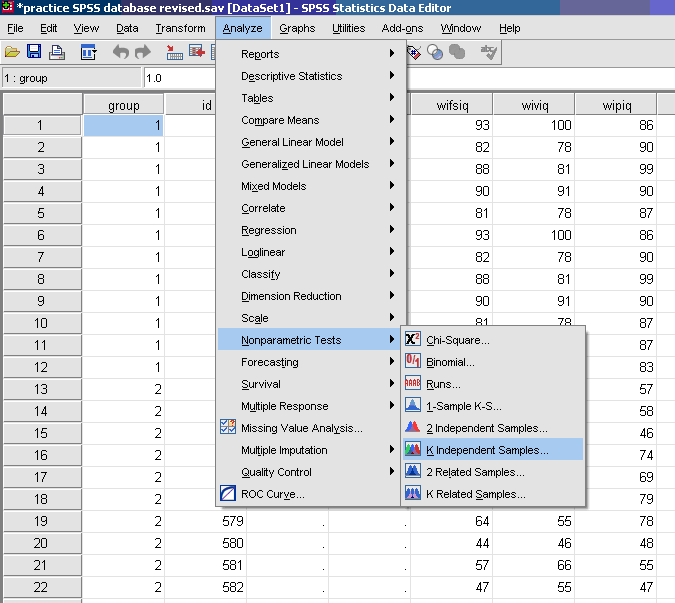Save the dataset with the floppy disk icon
675x603 pixels.
(x=34, y=52)
